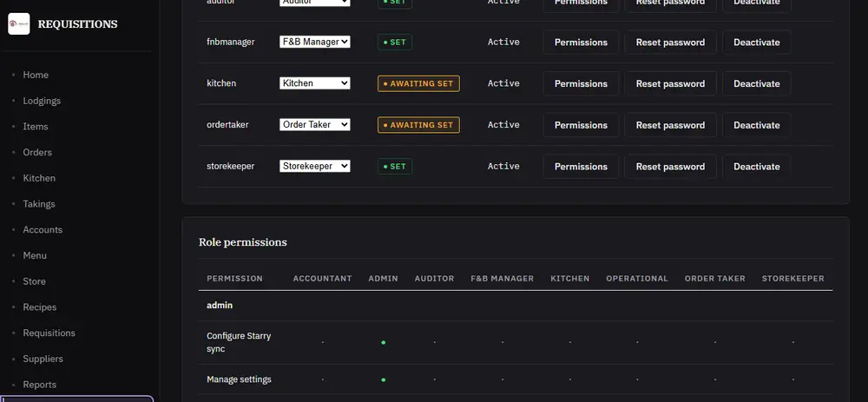Viewport: 868px width, 402px height.
Task: Deactivate the fnbmanager account
Action: coord(757,42)
